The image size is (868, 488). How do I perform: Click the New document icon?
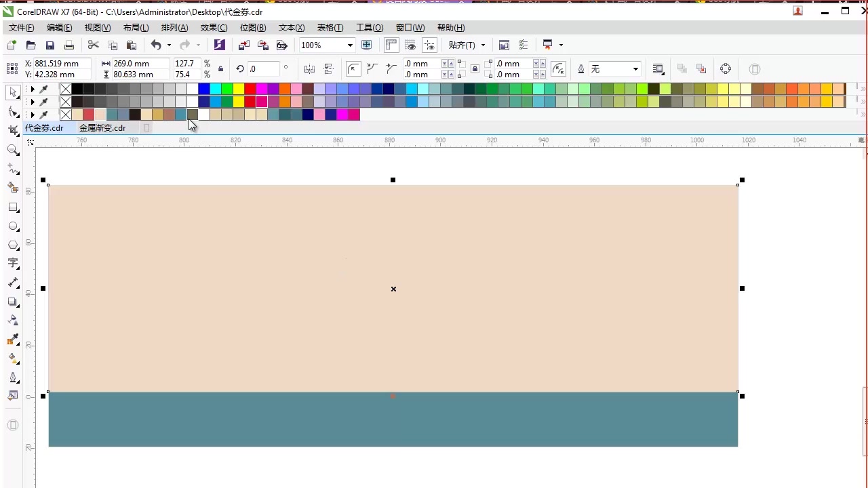click(x=12, y=45)
